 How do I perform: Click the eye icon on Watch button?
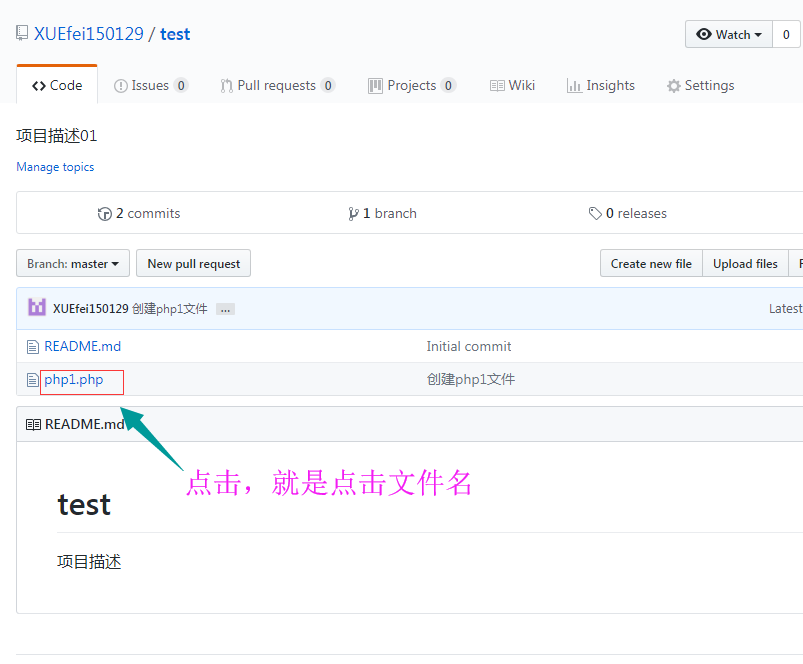tap(704, 34)
